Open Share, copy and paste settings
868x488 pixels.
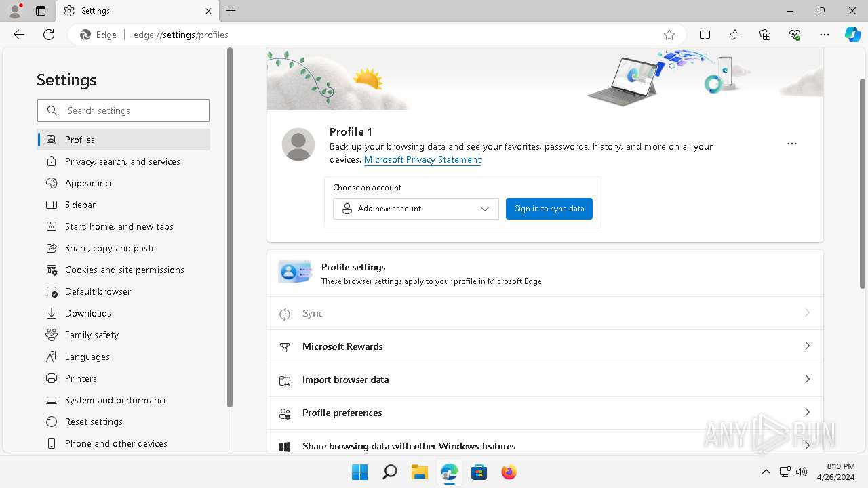click(123, 248)
